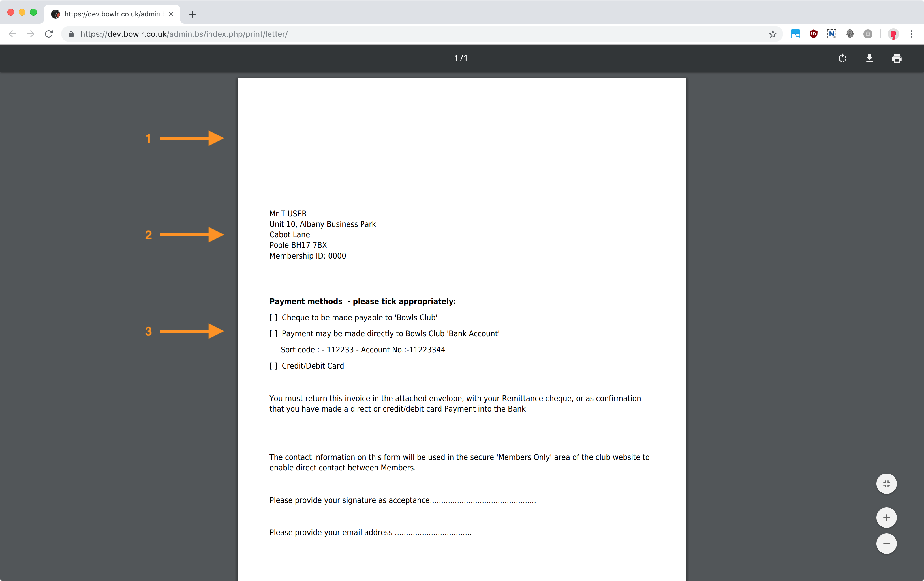
Task: Click the Bank Account payment bracket checkbox
Action: [273, 334]
